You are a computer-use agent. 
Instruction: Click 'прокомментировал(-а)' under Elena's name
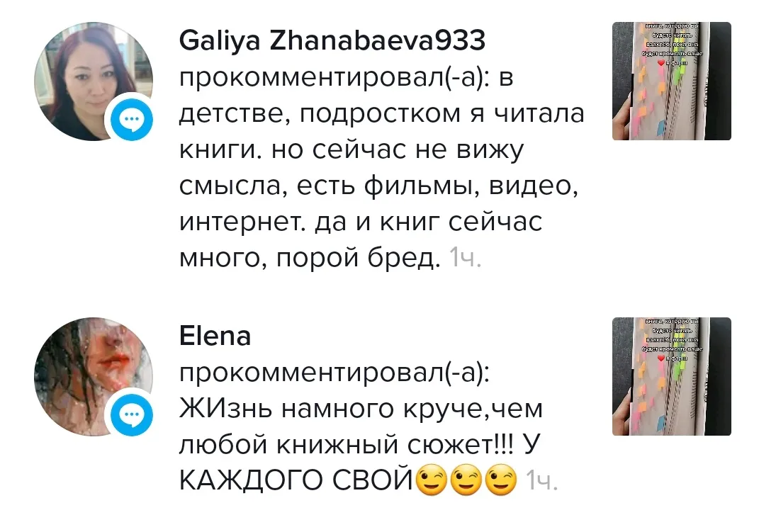click(334, 373)
